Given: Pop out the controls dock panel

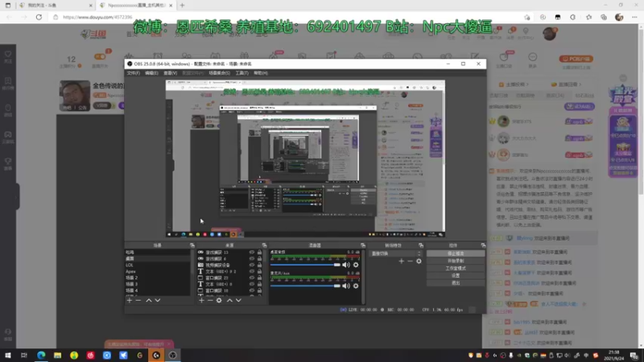Looking at the screenshot, I should (x=483, y=245).
